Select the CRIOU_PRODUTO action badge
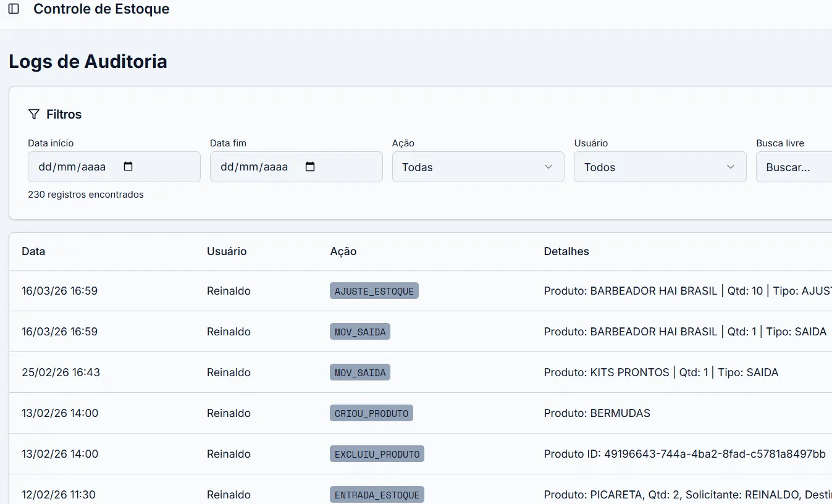The height and width of the screenshot is (504, 832). click(x=371, y=413)
